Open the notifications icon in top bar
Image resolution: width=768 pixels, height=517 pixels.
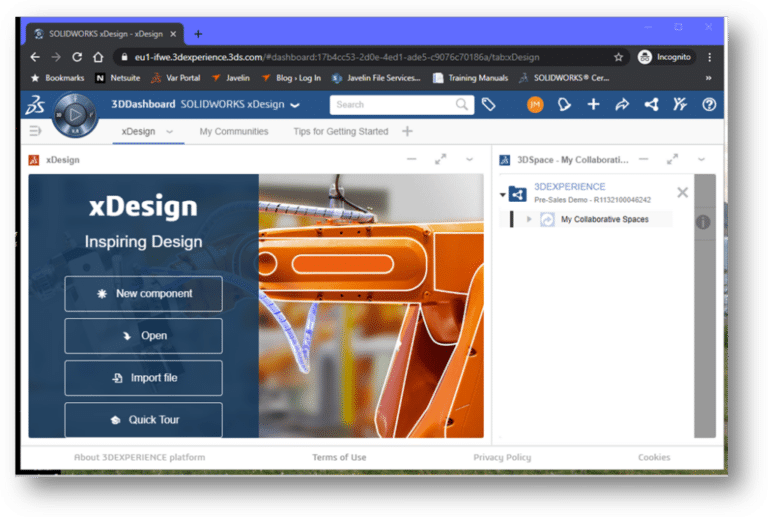pyautogui.click(x=565, y=104)
